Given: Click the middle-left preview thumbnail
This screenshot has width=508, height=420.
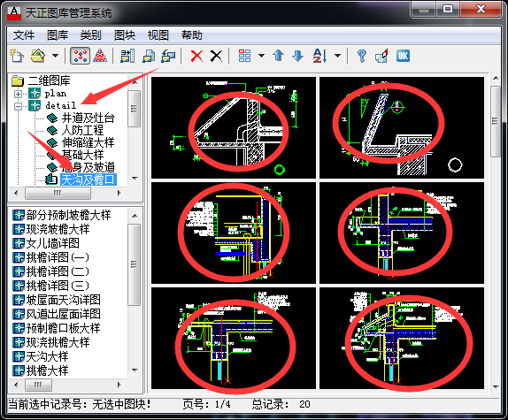Looking at the screenshot, I should click(234, 233).
